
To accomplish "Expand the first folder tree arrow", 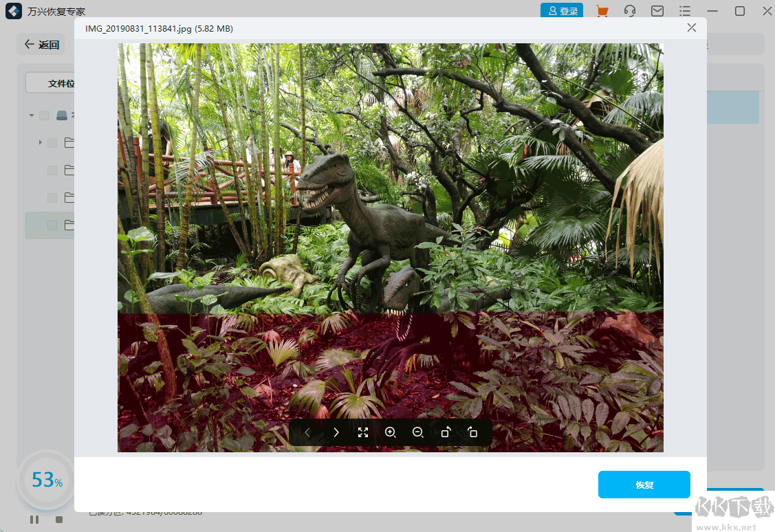I will click(x=40, y=142).
